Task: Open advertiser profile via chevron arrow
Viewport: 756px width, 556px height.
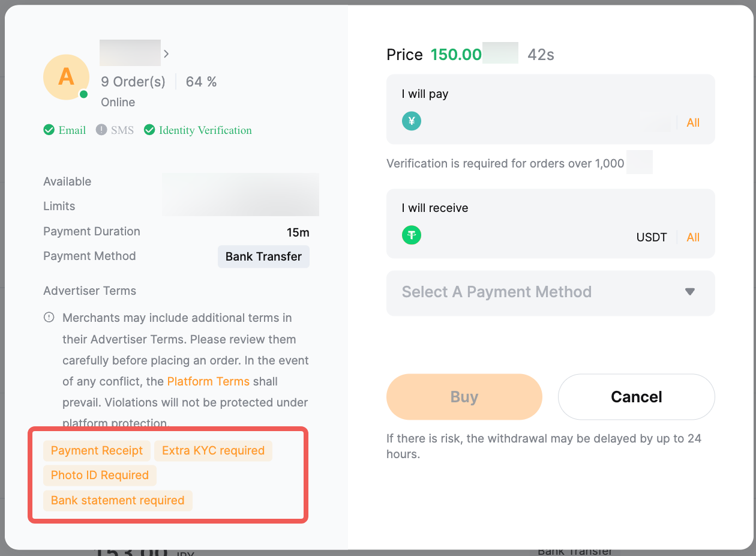Action: click(x=166, y=54)
